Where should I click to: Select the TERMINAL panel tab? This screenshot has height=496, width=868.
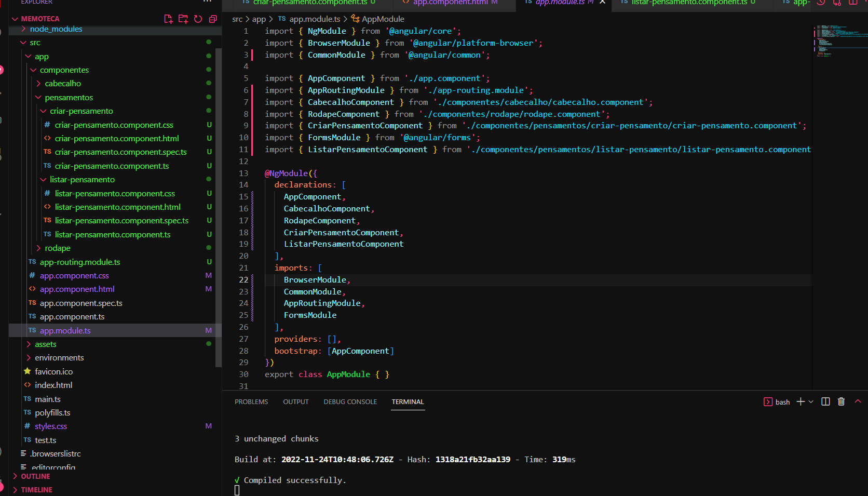coord(408,402)
